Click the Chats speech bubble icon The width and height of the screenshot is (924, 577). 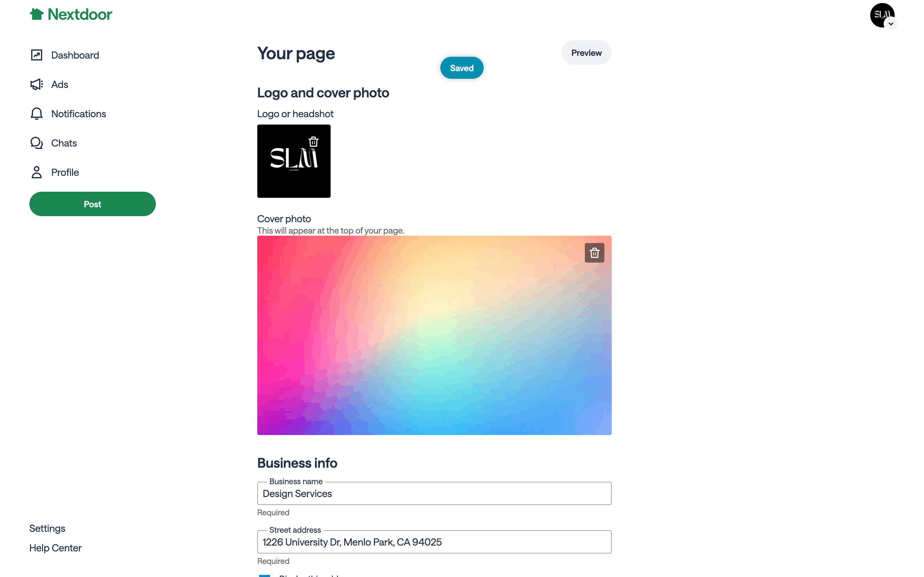tap(37, 143)
